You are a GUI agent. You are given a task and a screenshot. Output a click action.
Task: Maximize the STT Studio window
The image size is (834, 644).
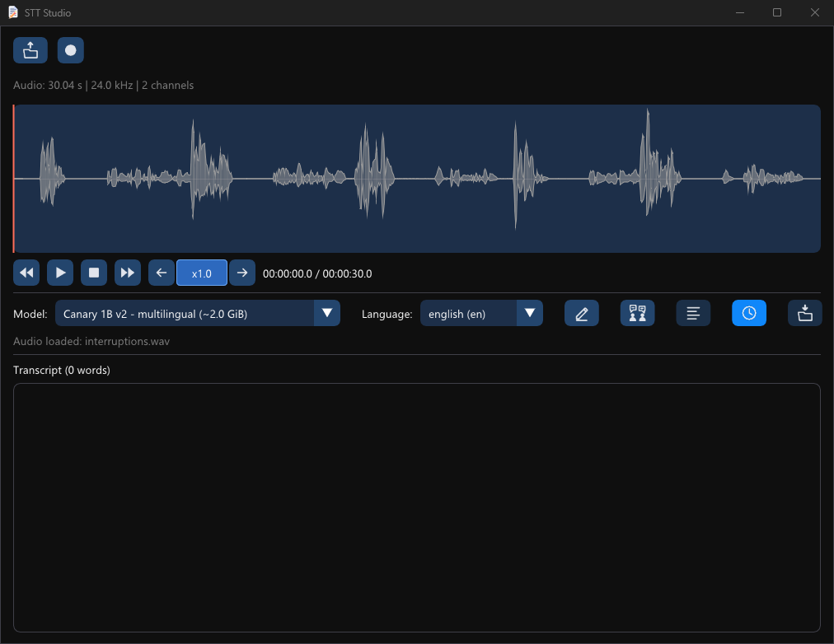point(777,12)
